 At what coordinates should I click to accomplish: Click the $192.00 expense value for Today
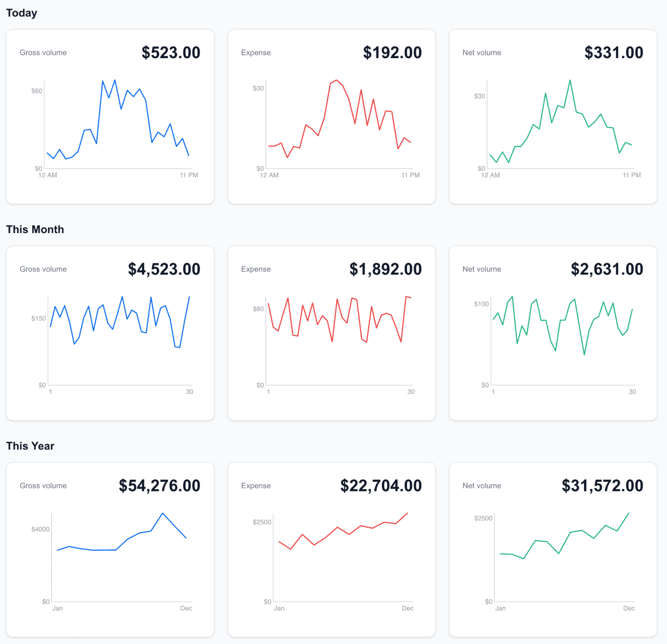pos(393,52)
